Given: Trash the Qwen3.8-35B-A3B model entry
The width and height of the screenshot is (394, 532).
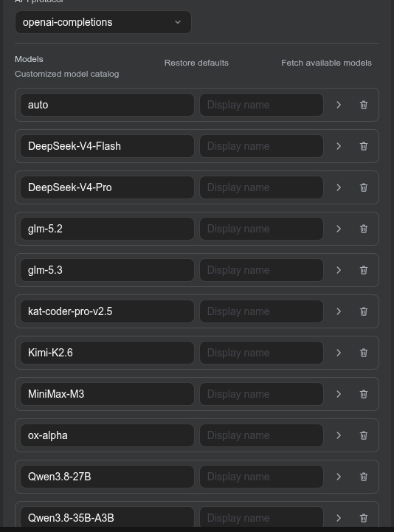Looking at the screenshot, I should [x=364, y=518].
